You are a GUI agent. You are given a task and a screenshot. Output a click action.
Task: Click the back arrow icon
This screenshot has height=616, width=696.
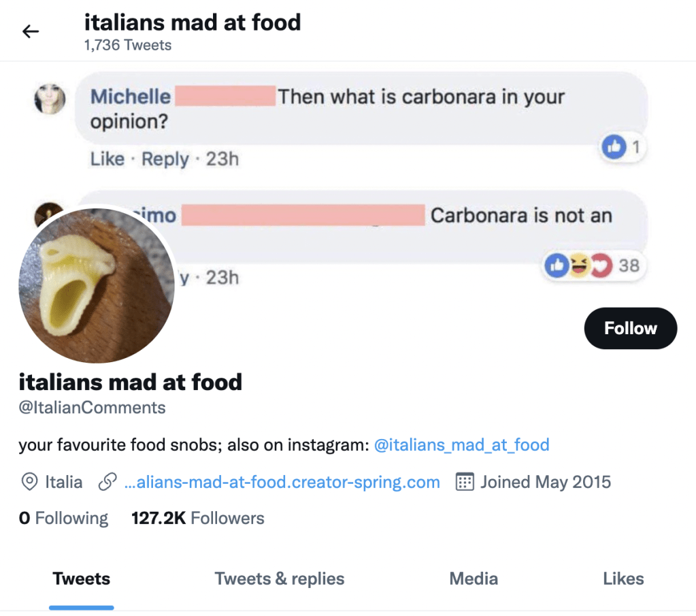31,31
